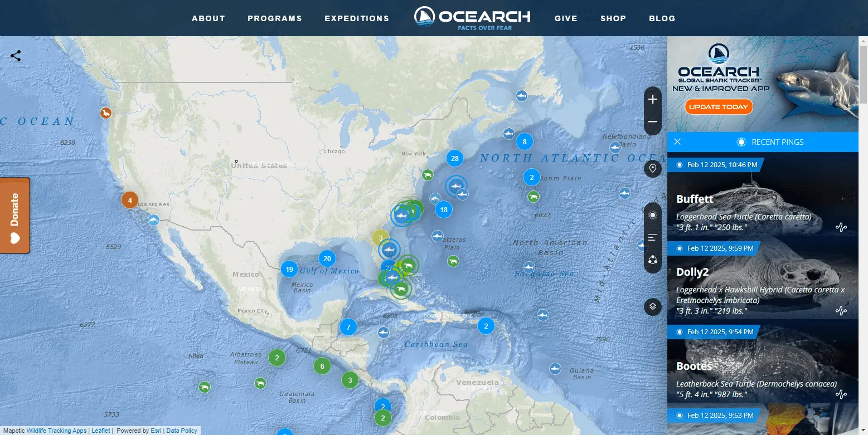The width and height of the screenshot is (868, 435).
Task: Select the shark marker near Sargasso Sea
Action: 529,267
